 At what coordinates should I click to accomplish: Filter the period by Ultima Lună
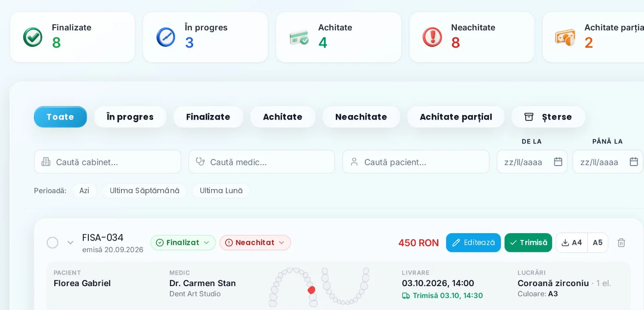coord(221,190)
